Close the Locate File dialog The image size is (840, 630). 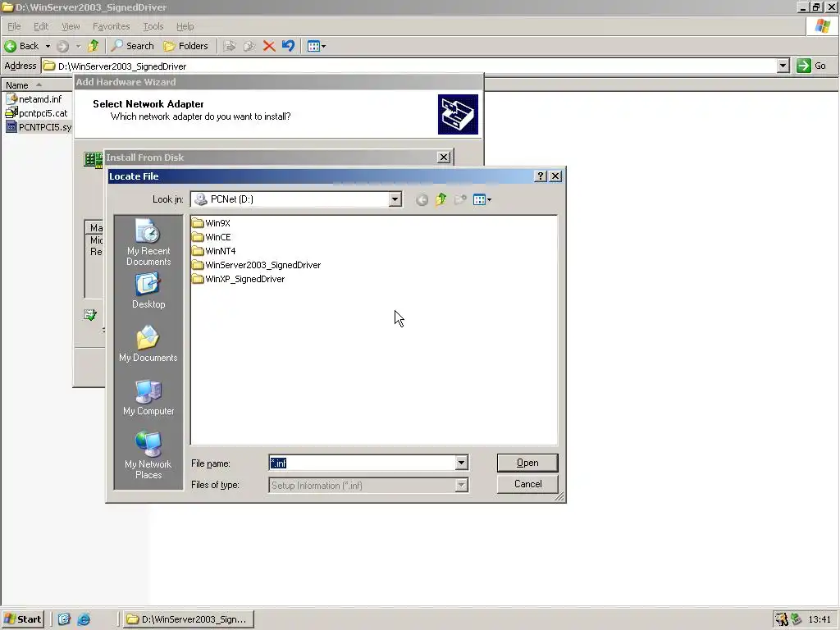click(x=555, y=176)
